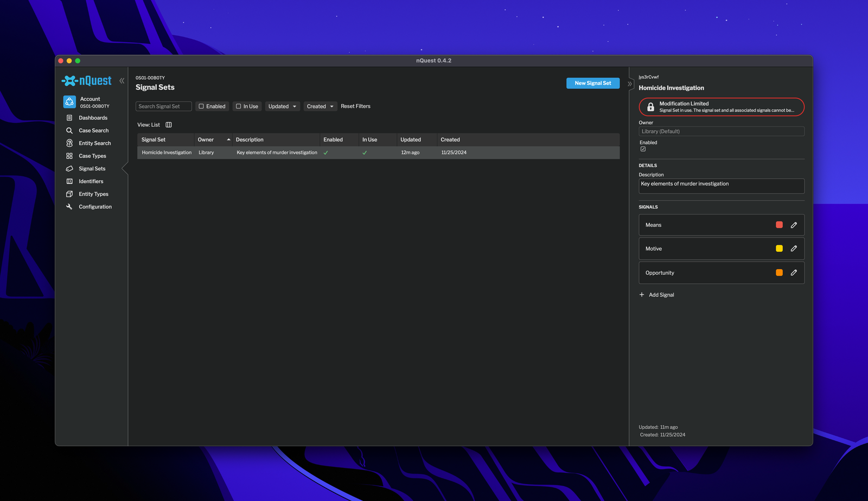
Task: Click the Modification Limited banner
Action: click(722, 107)
